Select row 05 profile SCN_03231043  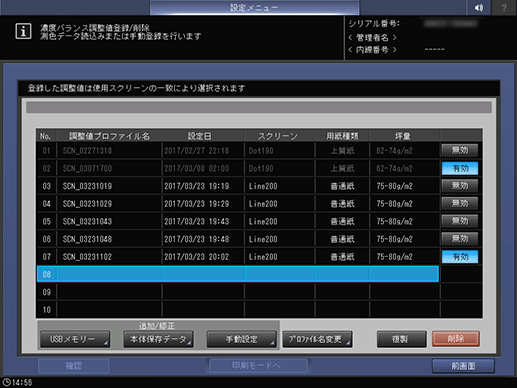coord(237,221)
